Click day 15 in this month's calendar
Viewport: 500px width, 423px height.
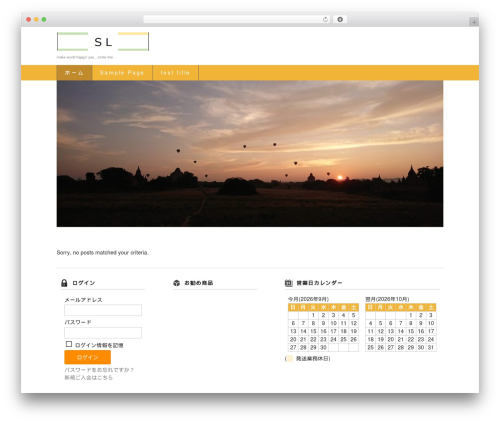point(313,331)
